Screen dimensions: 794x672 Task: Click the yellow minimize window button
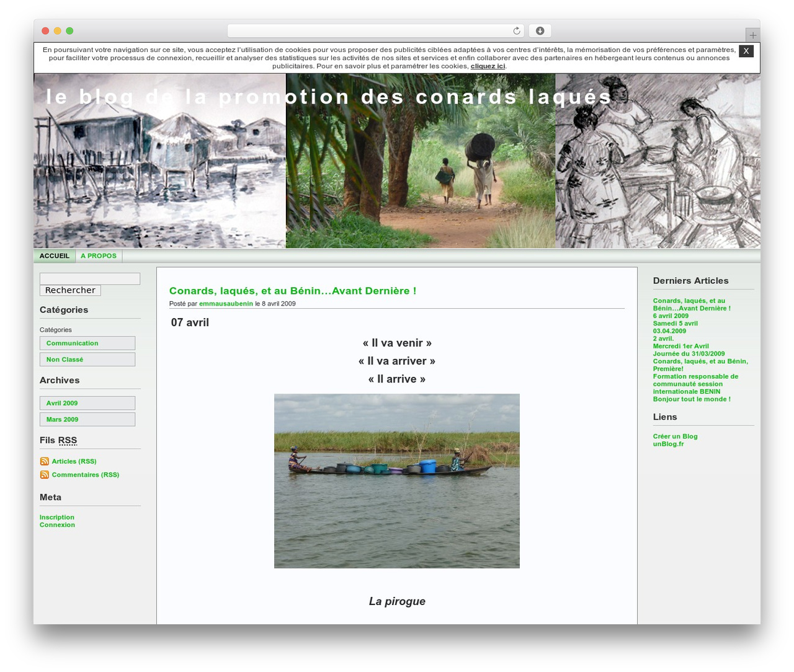pyautogui.click(x=58, y=31)
